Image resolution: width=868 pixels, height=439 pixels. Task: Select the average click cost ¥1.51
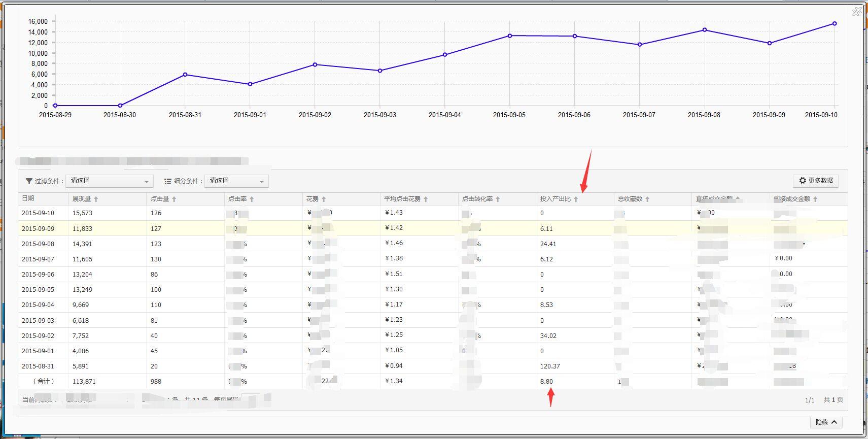(394, 274)
